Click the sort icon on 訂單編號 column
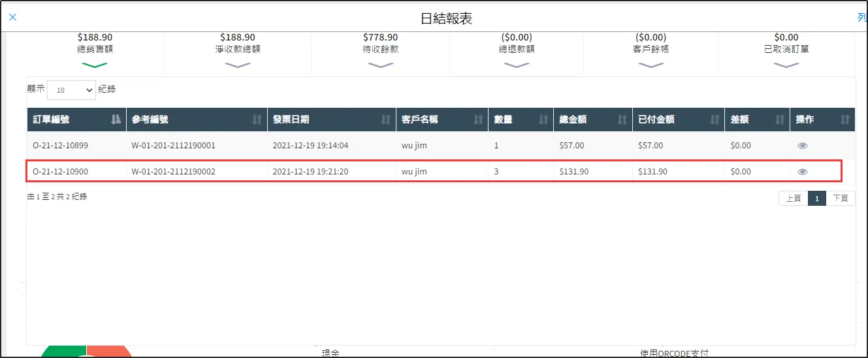This screenshot has width=868, height=358. pos(116,120)
